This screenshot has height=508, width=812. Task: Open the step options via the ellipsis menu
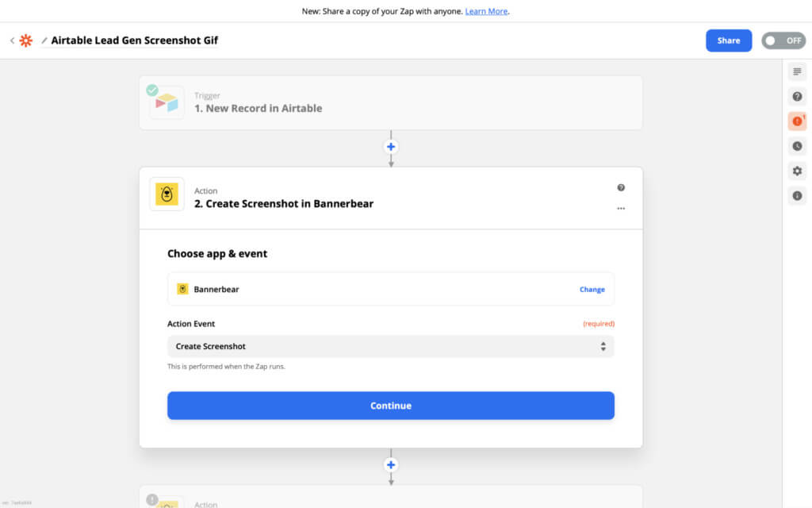621,207
